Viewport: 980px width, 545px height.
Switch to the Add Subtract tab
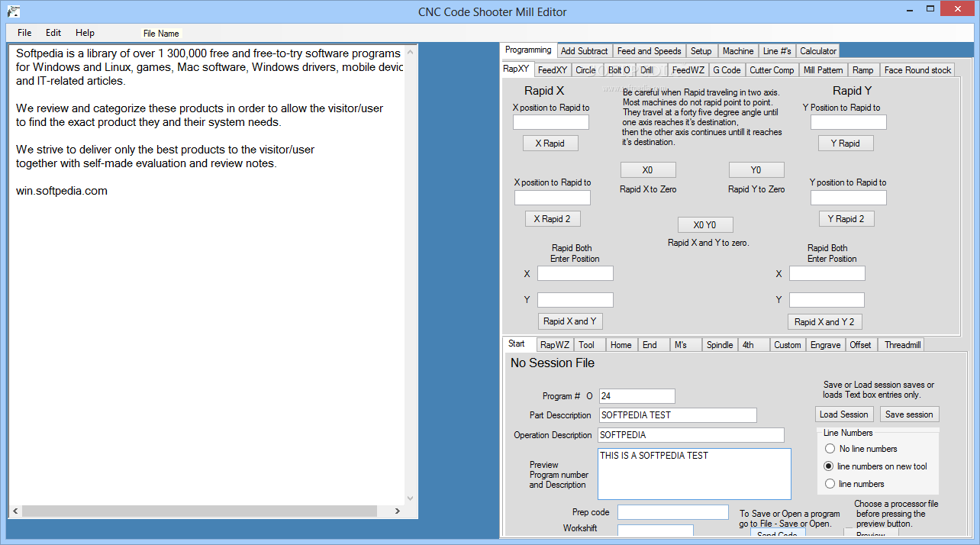tap(584, 51)
